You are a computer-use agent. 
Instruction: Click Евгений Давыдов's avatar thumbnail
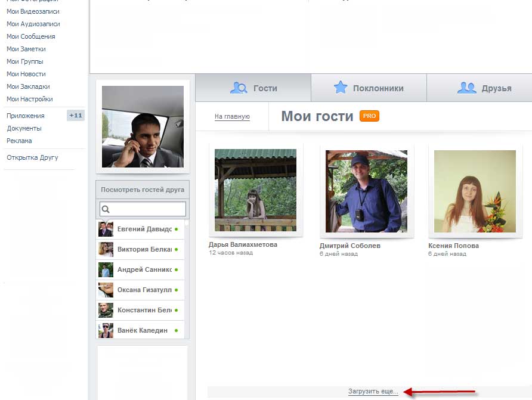pyautogui.click(x=106, y=229)
